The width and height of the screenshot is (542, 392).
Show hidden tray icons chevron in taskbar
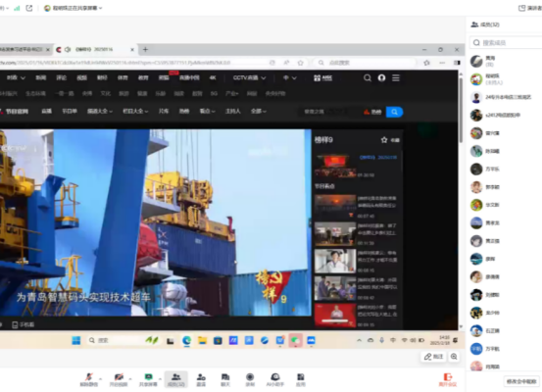click(359, 340)
